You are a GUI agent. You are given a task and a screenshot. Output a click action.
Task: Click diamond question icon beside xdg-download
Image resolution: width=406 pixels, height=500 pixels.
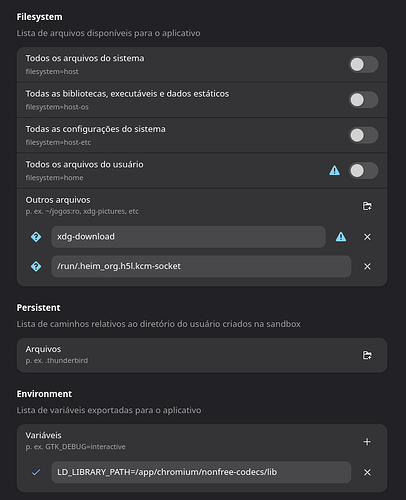pos(36,237)
